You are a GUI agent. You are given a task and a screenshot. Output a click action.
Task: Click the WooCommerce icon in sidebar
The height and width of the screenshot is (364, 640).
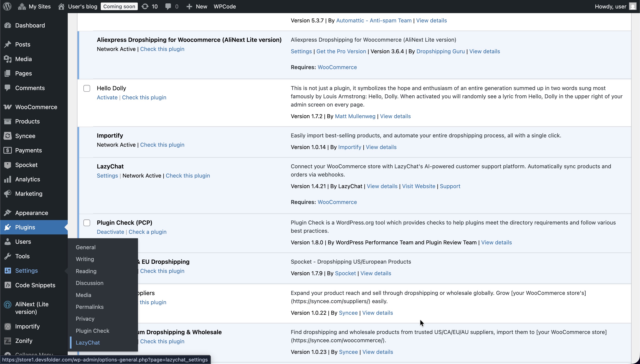(x=8, y=107)
